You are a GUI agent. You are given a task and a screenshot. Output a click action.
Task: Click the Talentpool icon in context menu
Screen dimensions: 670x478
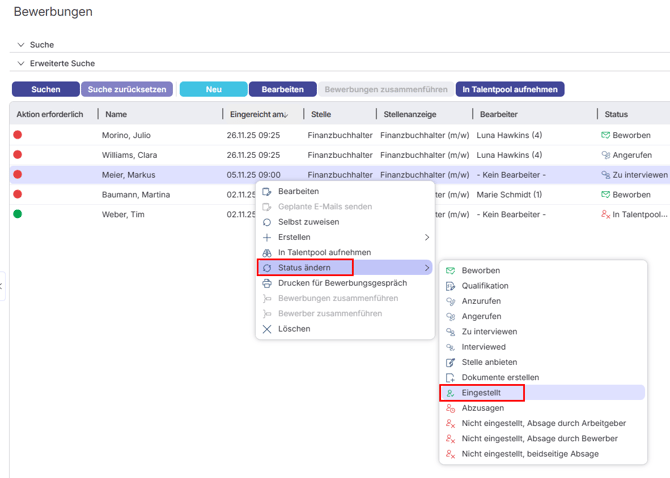click(267, 253)
